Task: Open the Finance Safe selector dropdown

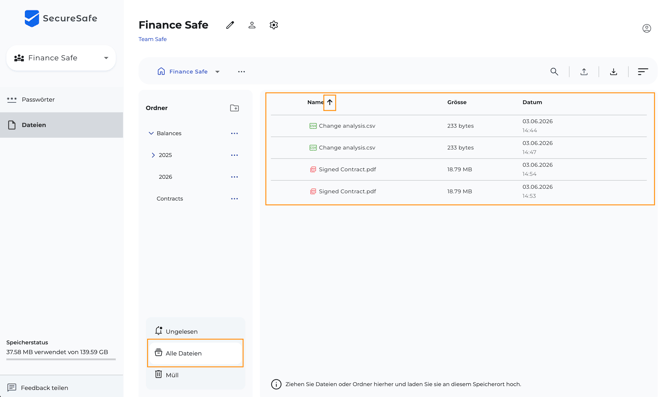Action: [x=61, y=58]
